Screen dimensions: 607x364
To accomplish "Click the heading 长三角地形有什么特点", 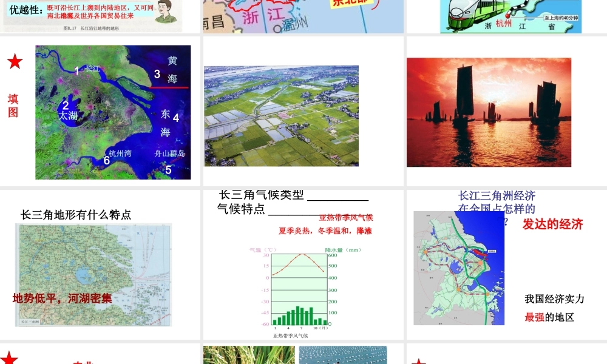I will 76,215.
